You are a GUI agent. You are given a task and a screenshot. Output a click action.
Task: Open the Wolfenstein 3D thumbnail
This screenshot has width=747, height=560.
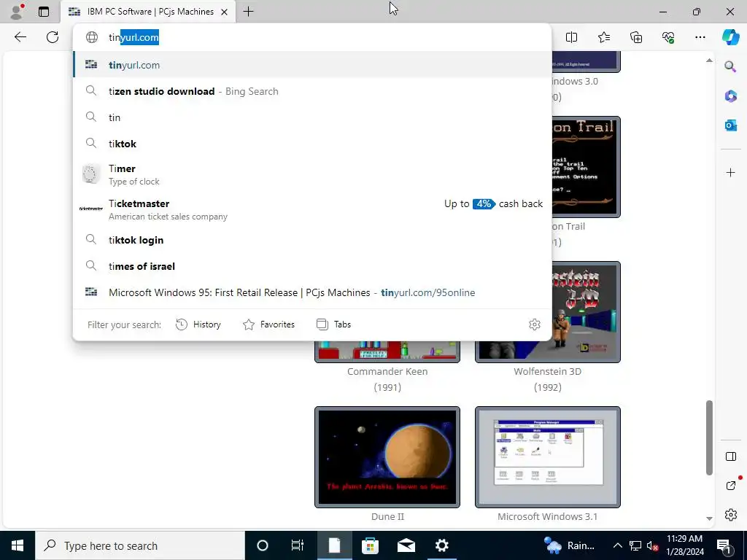click(x=586, y=312)
